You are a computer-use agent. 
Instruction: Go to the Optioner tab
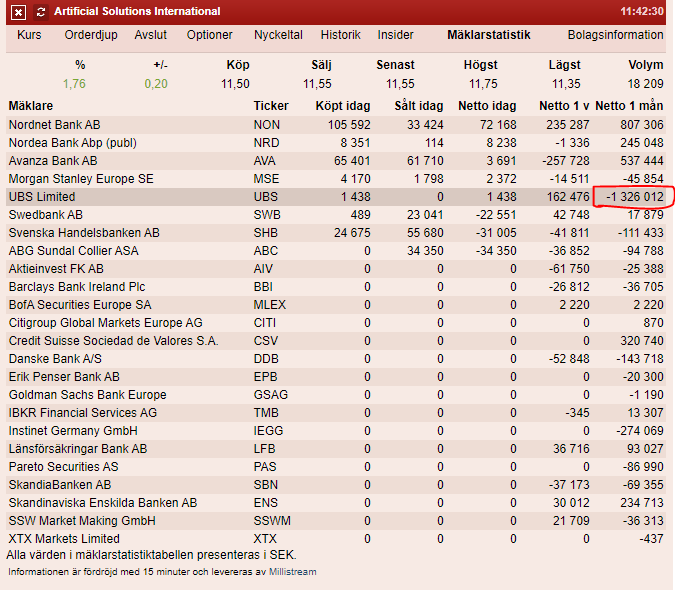click(209, 35)
